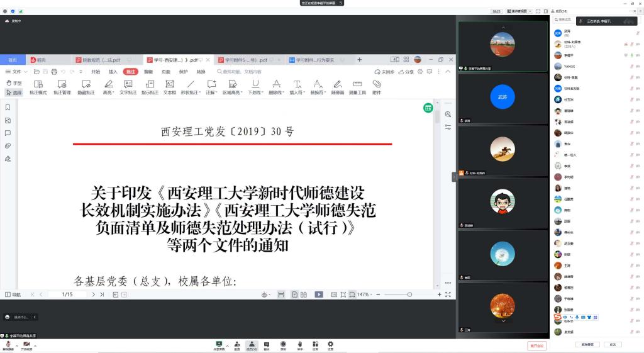Open 形状批注 shape annotation dropdown

point(191,87)
